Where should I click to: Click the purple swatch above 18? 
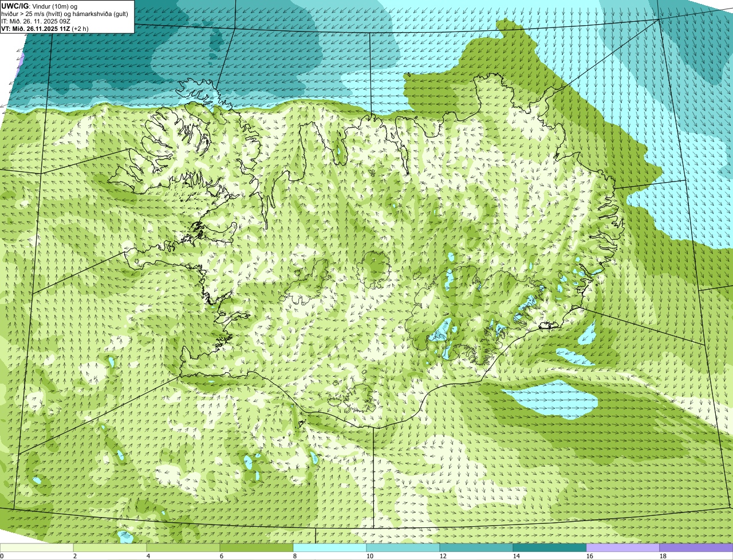pyautogui.click(x=696, y=548)
